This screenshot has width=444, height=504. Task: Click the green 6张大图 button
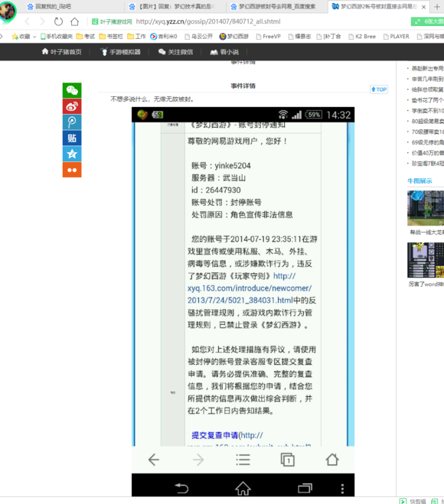428,21
